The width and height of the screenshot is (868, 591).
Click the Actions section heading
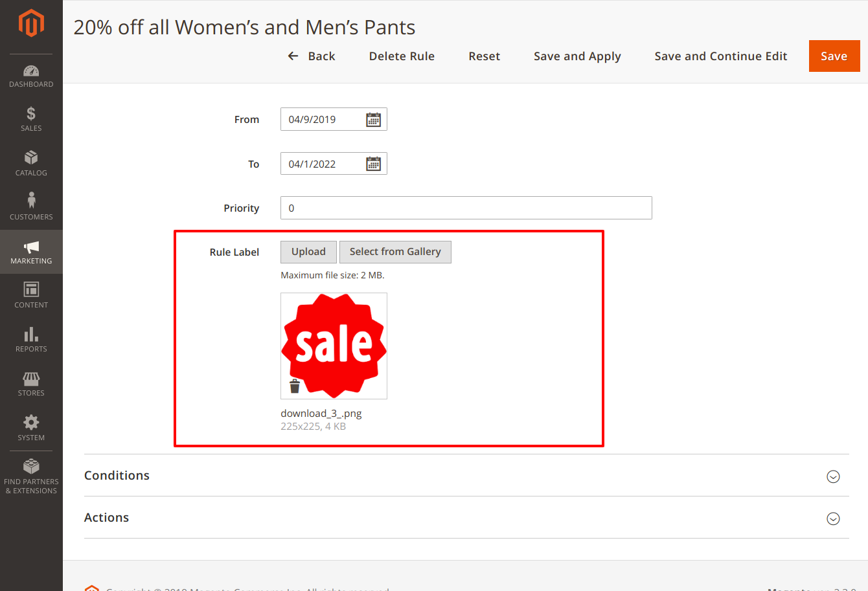pos(107,517)
